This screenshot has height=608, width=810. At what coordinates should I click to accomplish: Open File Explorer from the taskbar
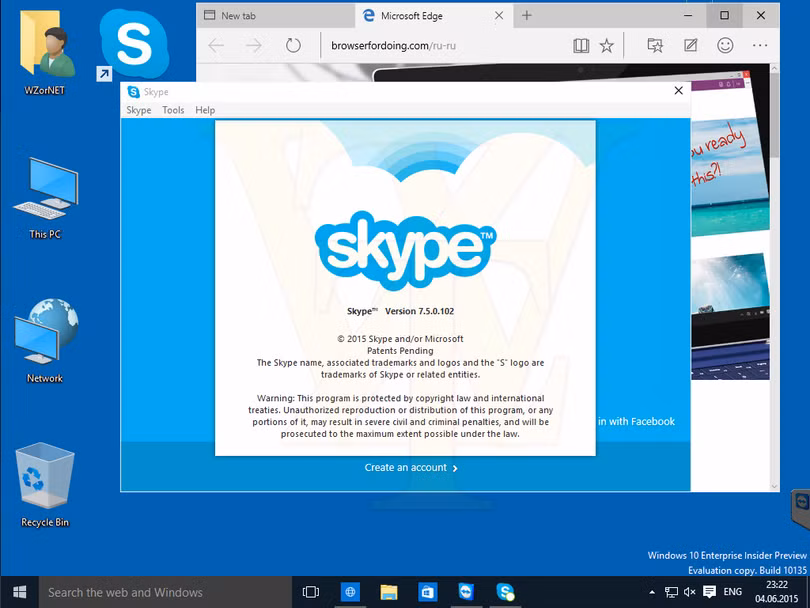(x=388, y=592)
